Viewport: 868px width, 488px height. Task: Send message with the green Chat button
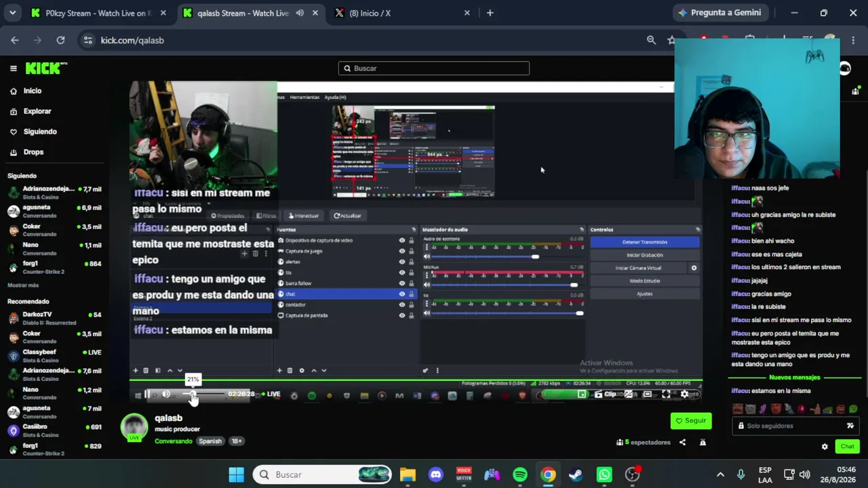[847, 447]
